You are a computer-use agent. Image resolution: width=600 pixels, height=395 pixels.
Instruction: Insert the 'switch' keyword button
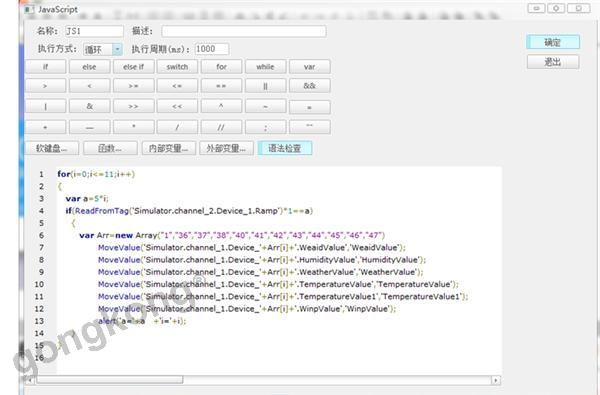(177, 67)
